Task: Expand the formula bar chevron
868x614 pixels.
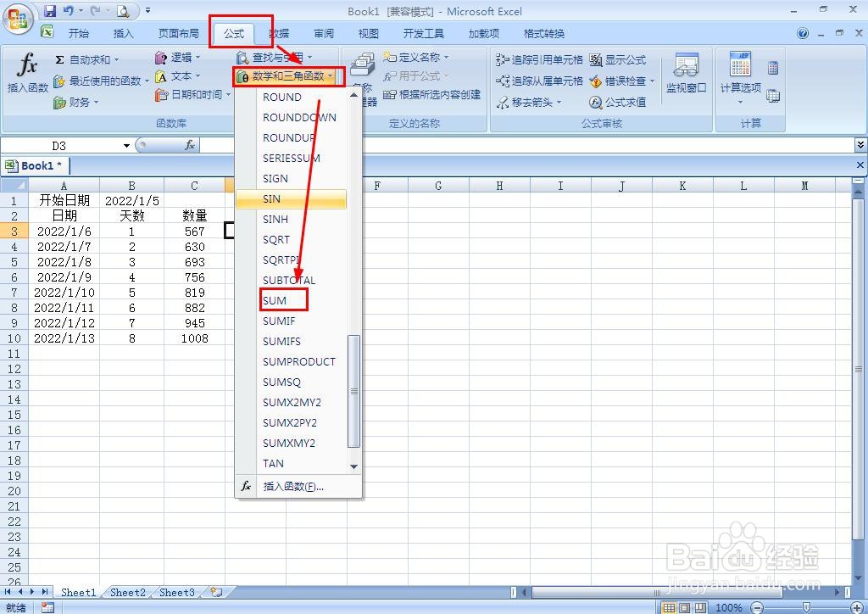Action: pyautogui.click(x=860, y=145)
